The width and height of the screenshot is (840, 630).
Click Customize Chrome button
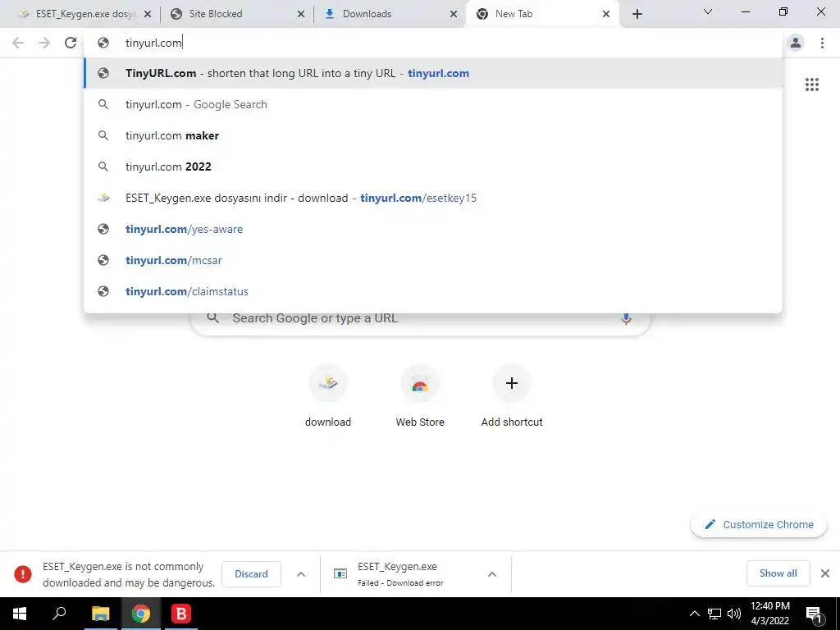coord(759,524)
